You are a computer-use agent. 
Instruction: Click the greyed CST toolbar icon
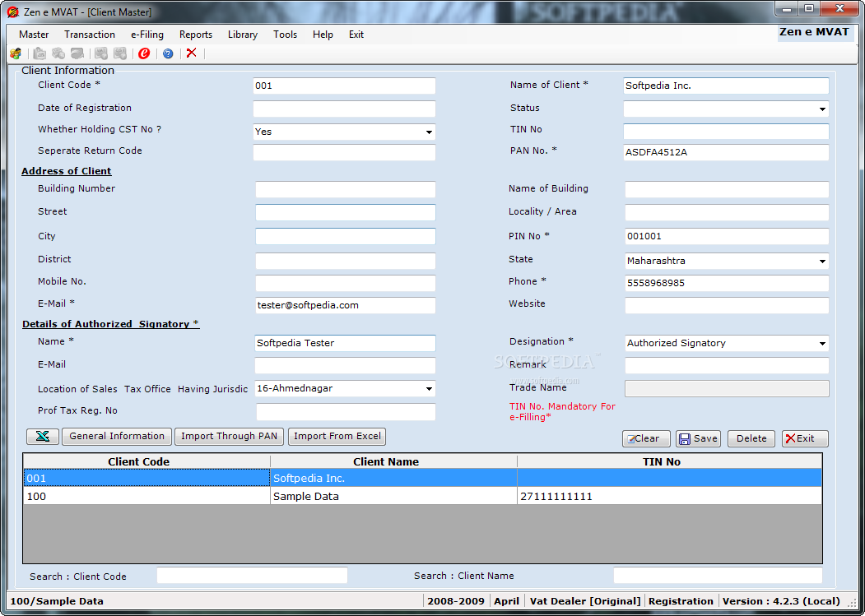[119, 53]
